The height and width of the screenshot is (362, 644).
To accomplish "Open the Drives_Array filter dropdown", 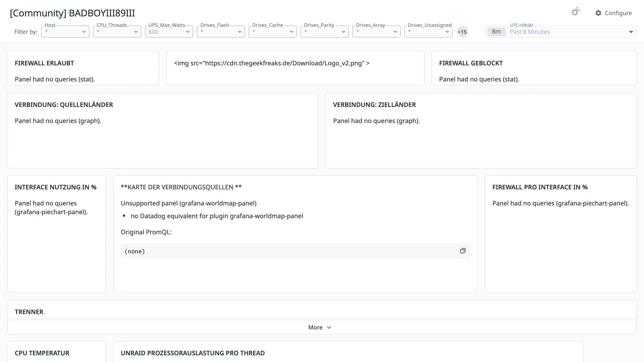I will pyautogui.click(x=376, y=32).
